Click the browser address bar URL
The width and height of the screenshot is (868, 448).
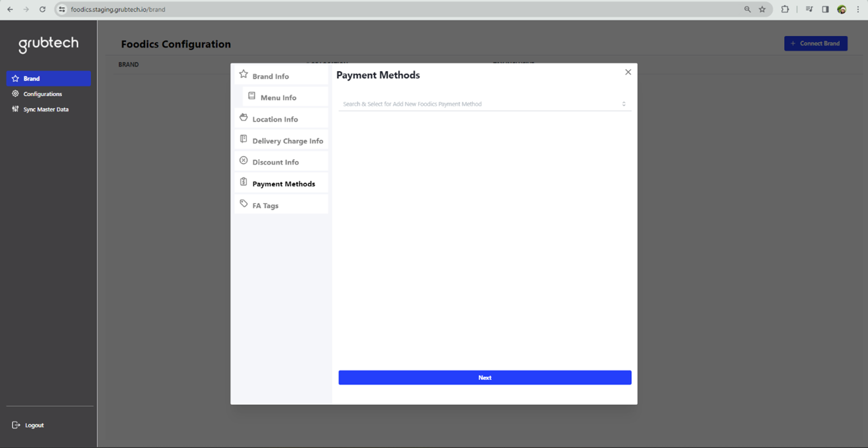click(118, 10)
